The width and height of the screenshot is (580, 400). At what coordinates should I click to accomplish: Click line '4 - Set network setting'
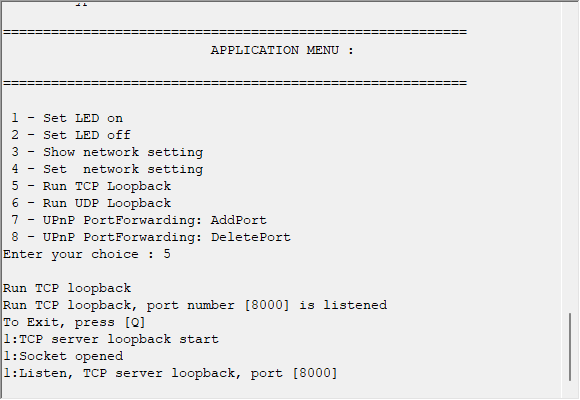coord(107,169)
